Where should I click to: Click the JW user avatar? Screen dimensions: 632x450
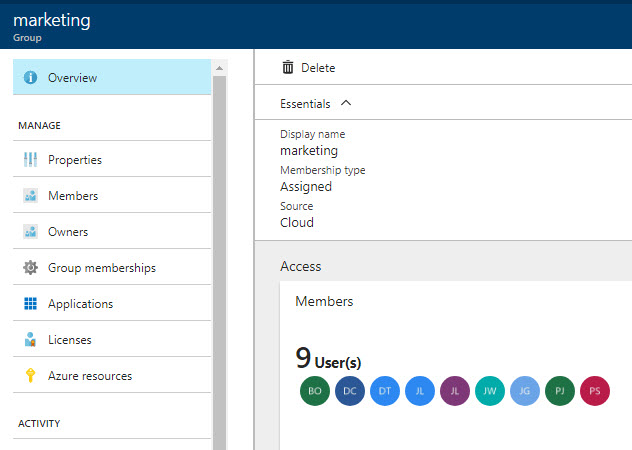[489, 391]
